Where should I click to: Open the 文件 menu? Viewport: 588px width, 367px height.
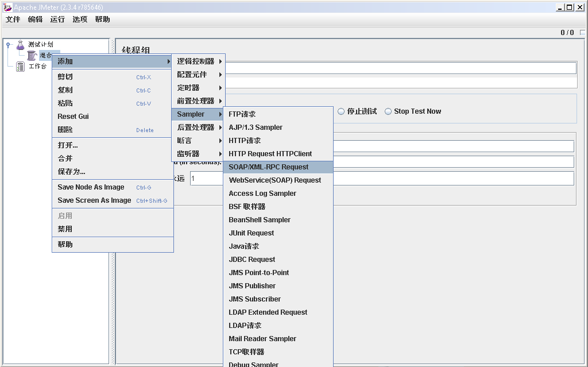(13, 20)
